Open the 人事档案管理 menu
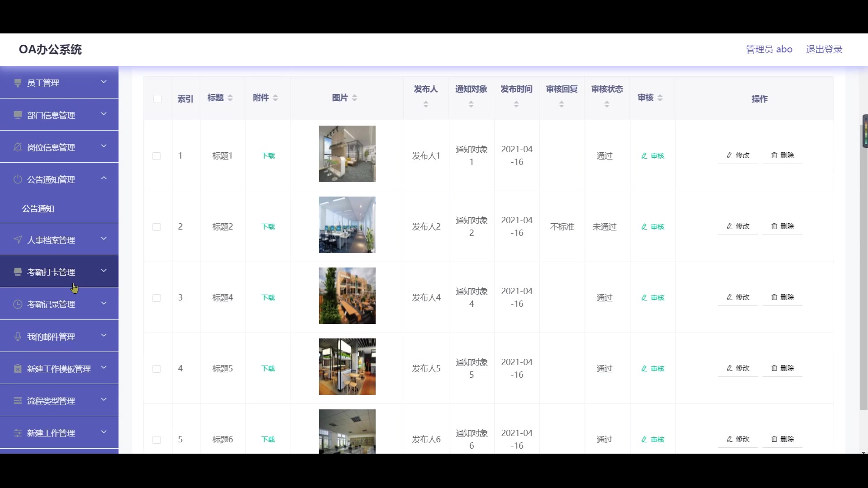This screenshot has height=488, width=868. click(x=51, y=240)
